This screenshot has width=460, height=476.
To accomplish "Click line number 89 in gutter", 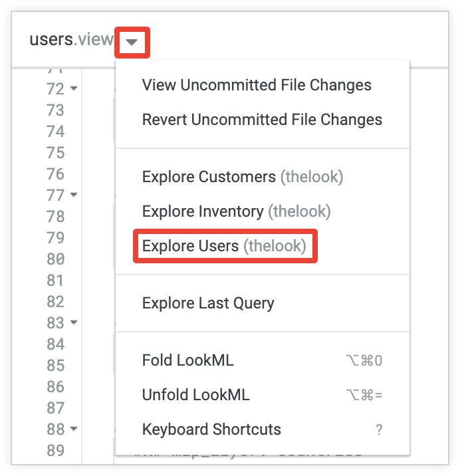I will pyautogui.click(x=56, y=451).
